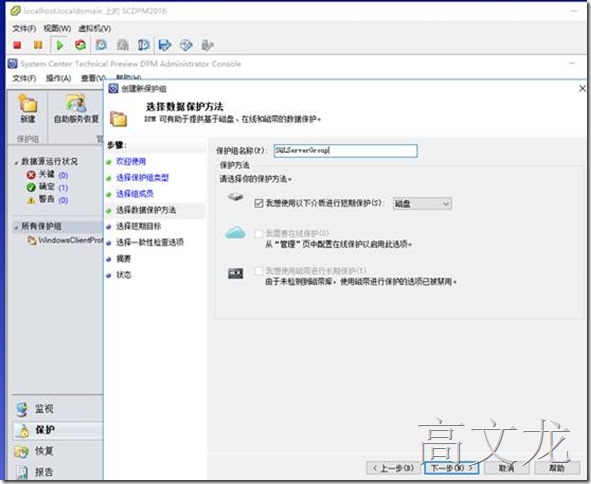Screen dimensions: 591x484
Task: Click the wizard title bar icon
Action: [113, 89]
